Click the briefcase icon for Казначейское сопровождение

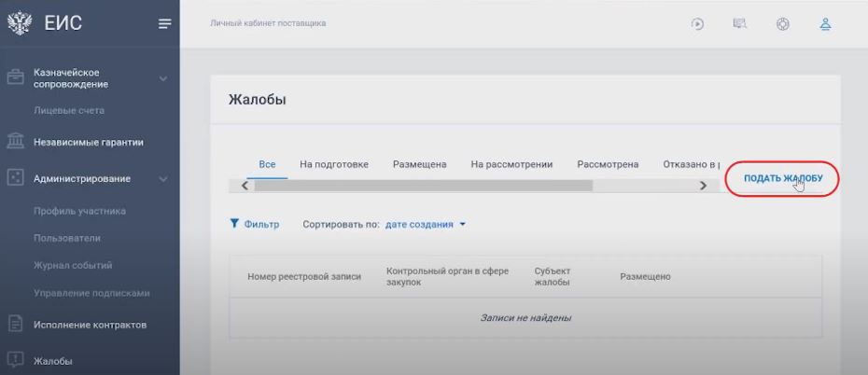16,76
